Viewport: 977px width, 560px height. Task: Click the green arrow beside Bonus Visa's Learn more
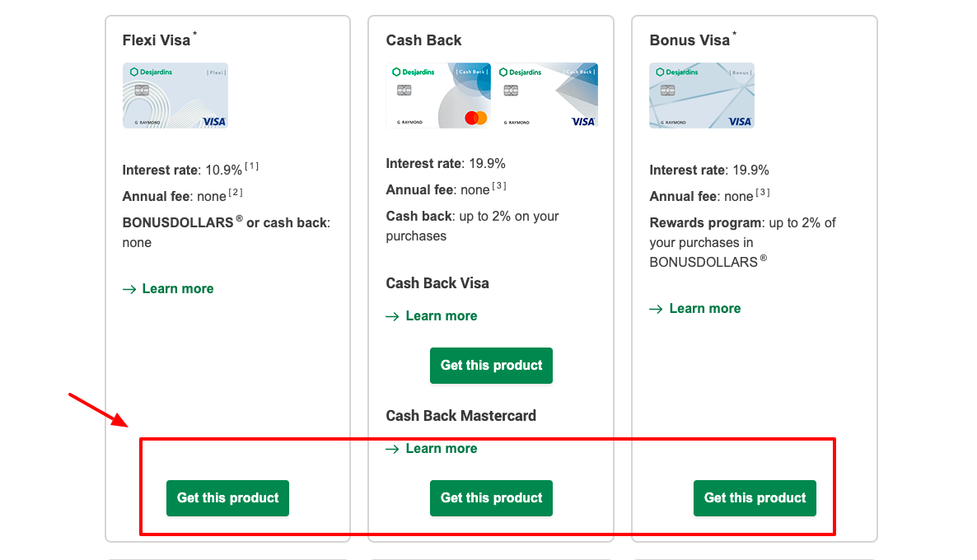coord(657,308)
